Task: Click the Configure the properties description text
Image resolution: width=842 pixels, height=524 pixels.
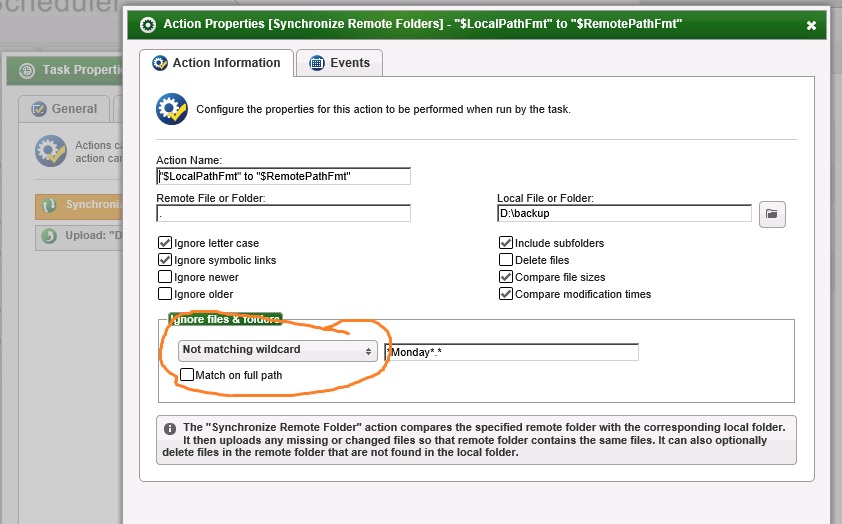Action: (x=383, y=110)
